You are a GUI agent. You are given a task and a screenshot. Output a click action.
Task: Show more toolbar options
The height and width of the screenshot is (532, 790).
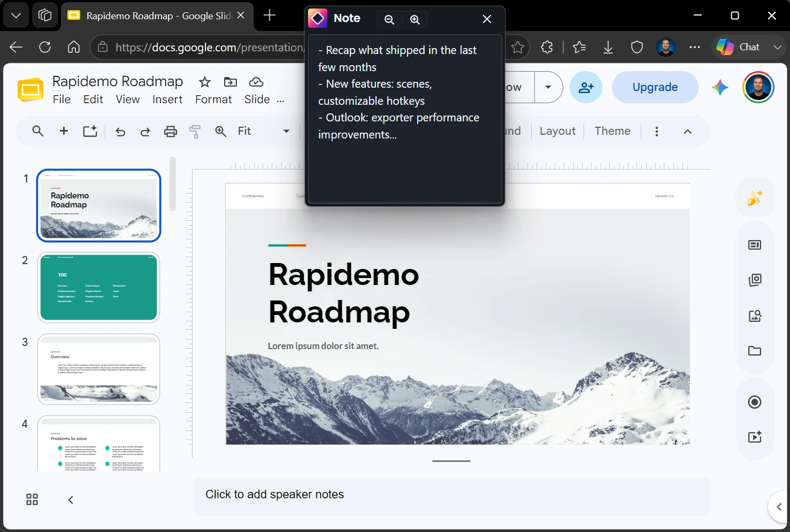pos(657,131)
